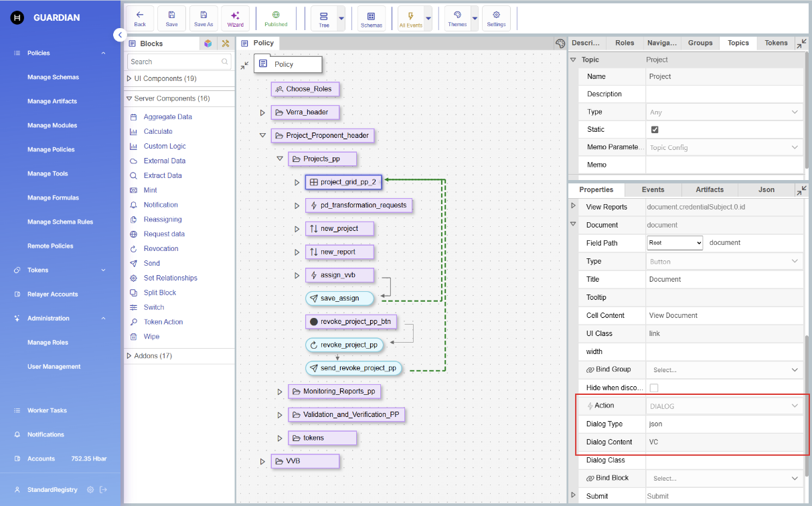Select the Mint block component
The image size is (812, 506).
pos(150,190)
